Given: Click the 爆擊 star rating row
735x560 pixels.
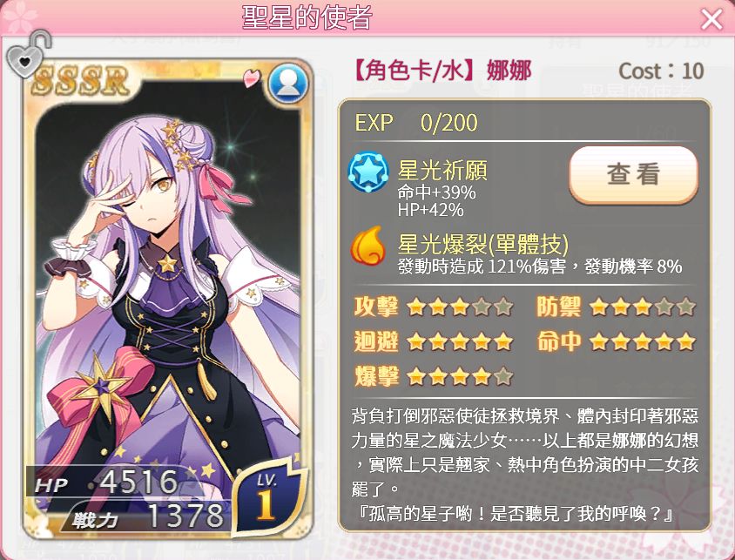Looking at the screenshot, I should pyautogui.click(x=434, y=376).
